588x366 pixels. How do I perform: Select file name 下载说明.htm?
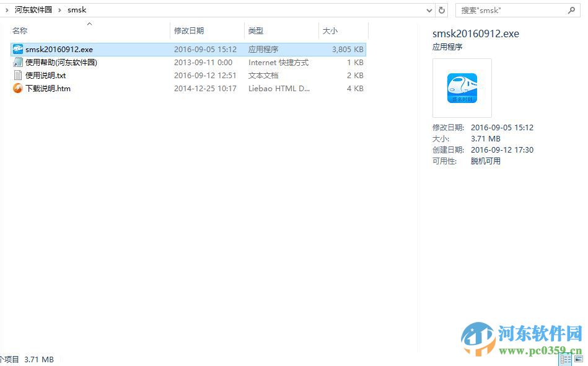(x=48, y=89)
